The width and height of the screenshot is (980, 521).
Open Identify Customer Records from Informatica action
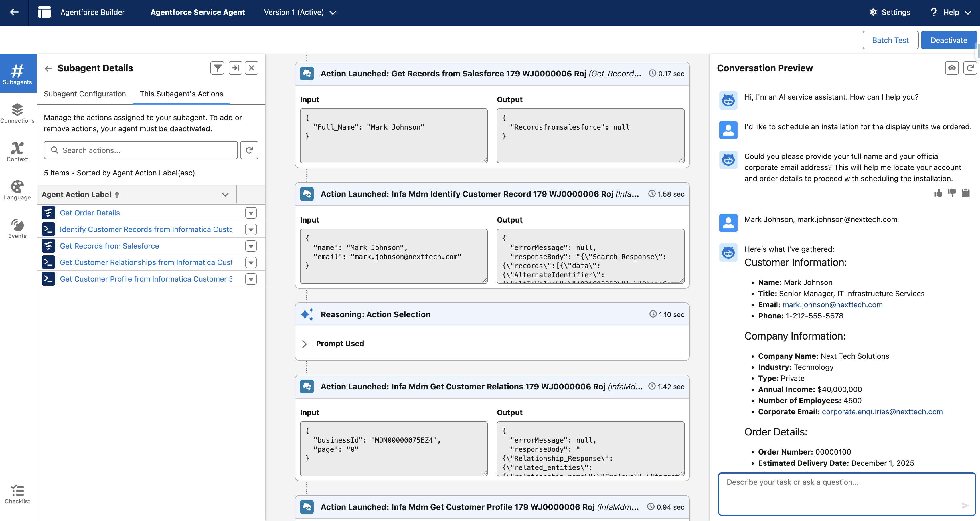tap(146, 229)
